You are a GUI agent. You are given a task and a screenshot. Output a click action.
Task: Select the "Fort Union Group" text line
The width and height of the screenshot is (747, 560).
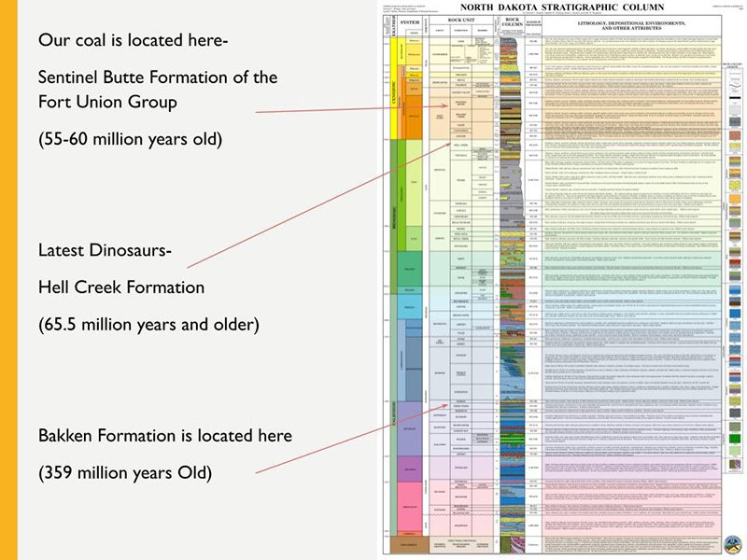point(107,102)
